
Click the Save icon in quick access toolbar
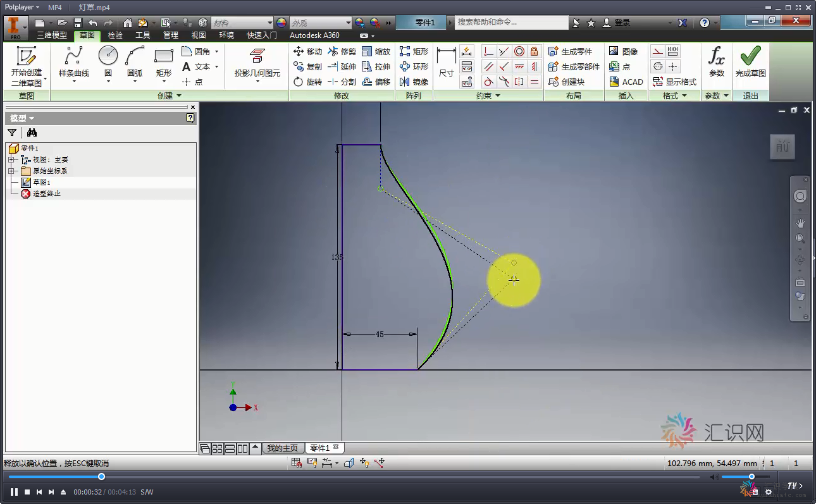(x=78, y=23)
